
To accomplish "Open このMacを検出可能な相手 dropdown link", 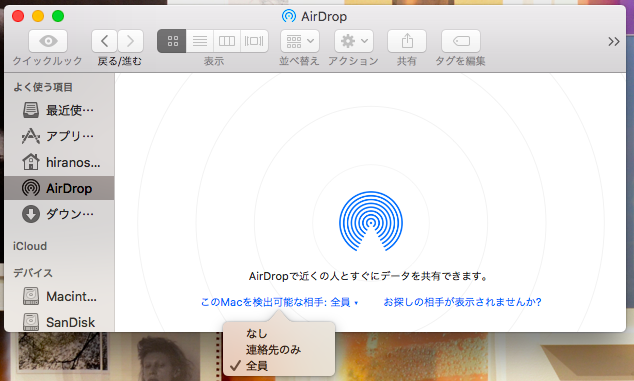I will (279, 302).
